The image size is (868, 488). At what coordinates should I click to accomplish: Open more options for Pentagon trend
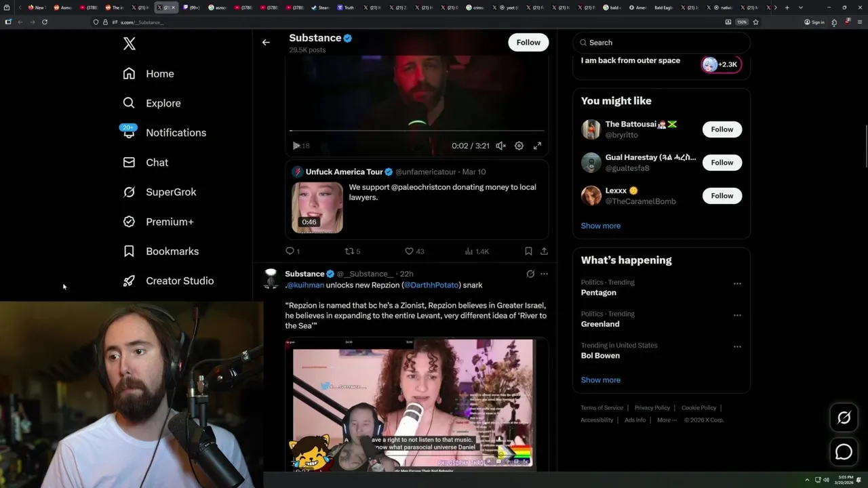click(x=737, y=283)
